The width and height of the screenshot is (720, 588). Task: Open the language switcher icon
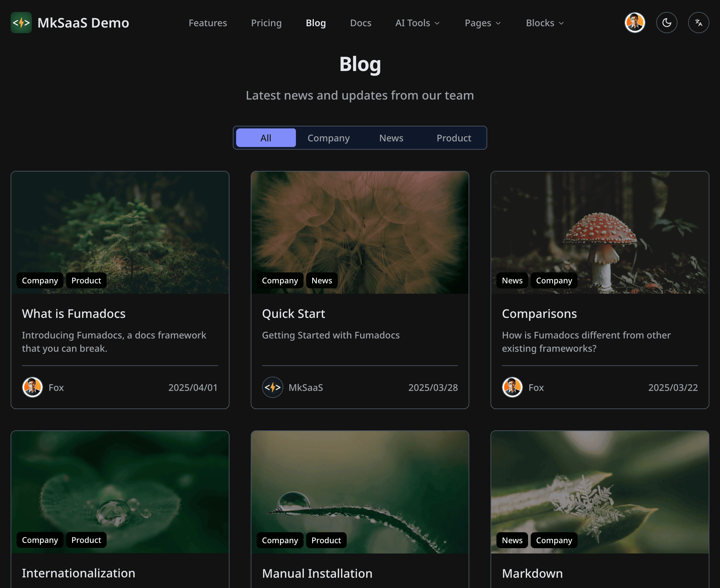coord(698,23)
